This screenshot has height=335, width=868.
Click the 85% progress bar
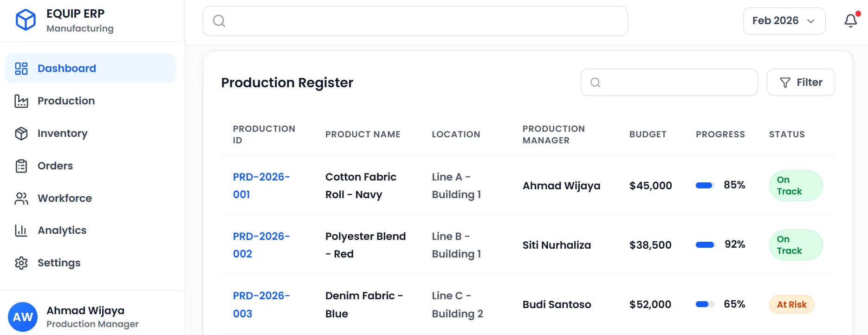click(704, 186)
